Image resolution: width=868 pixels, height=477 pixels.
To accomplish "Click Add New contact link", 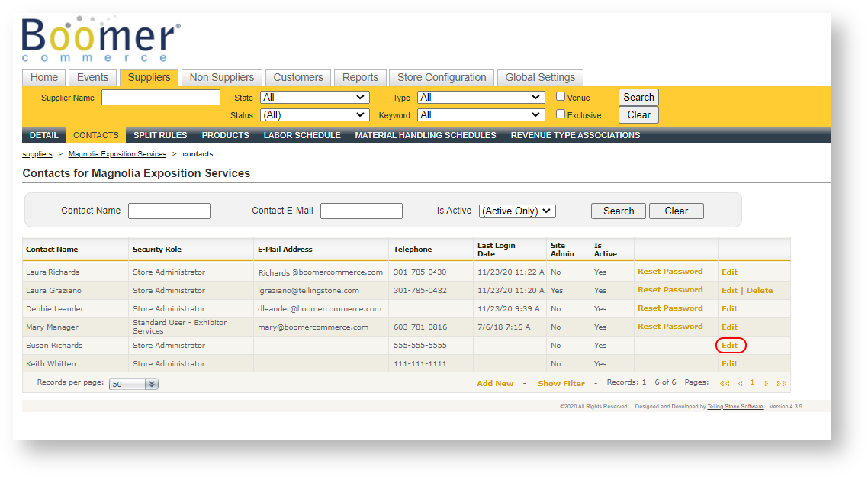I will pos(495,384).
